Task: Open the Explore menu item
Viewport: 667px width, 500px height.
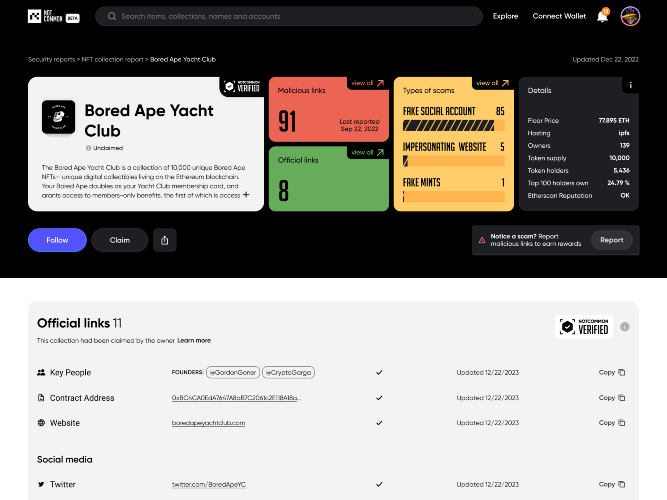Action: click(505, 16)
